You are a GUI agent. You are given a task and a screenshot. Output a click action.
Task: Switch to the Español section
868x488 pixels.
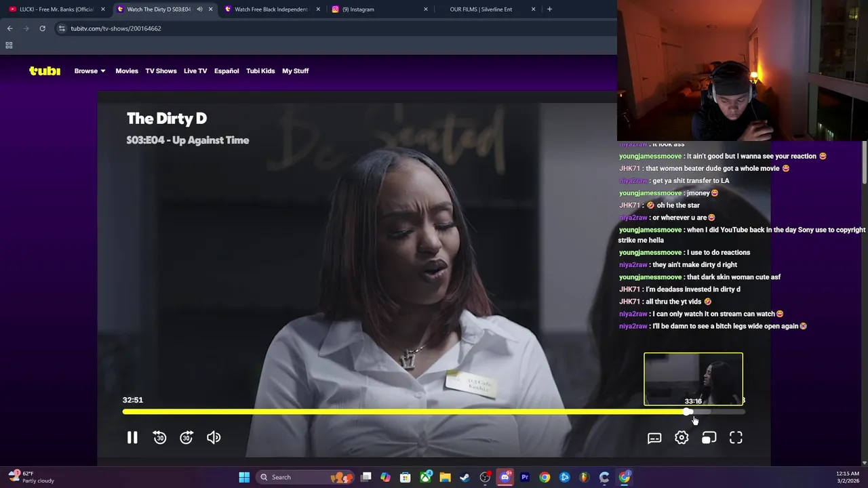coord(226,70)
